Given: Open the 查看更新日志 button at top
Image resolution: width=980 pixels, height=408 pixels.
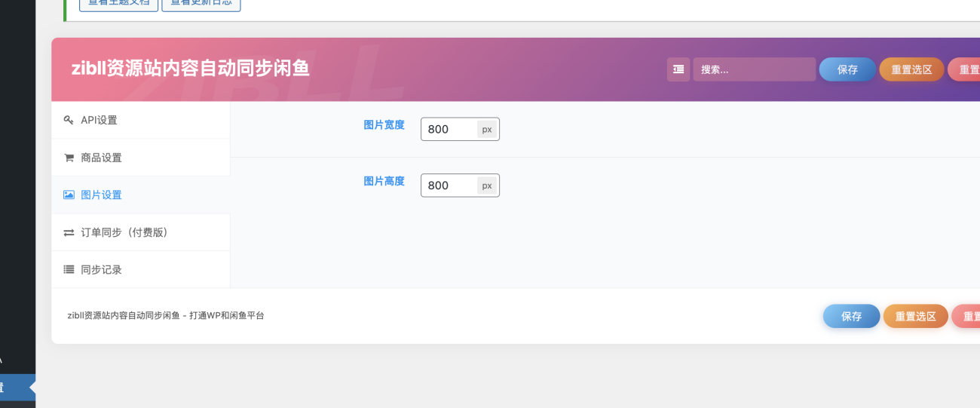Looking at the screenshot, I should point(201,4).
